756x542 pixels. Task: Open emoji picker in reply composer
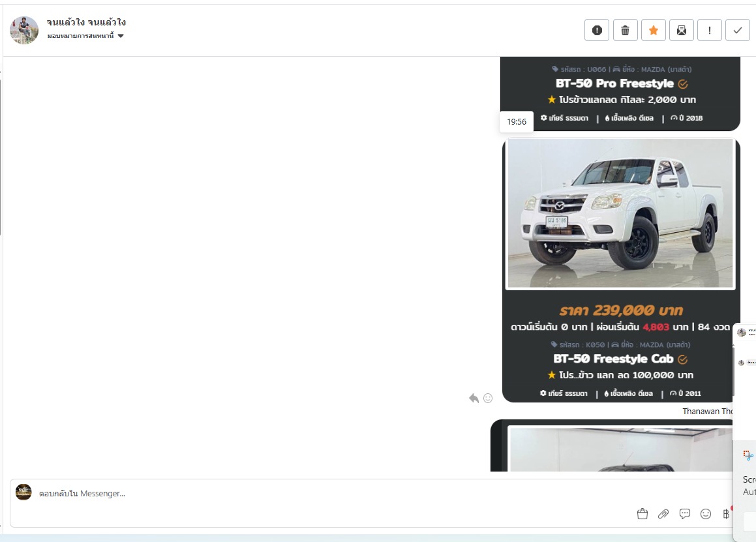706,514
